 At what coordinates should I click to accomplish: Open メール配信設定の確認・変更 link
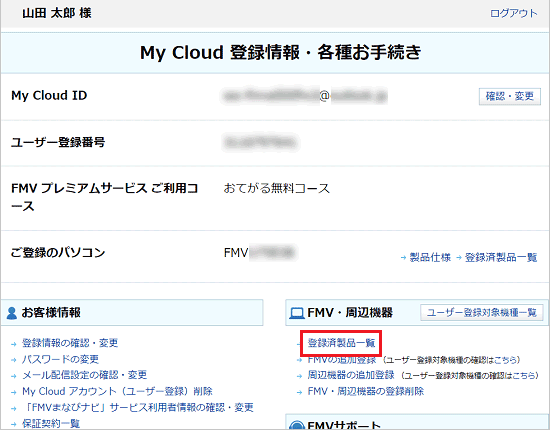click(x=85, y=375)
